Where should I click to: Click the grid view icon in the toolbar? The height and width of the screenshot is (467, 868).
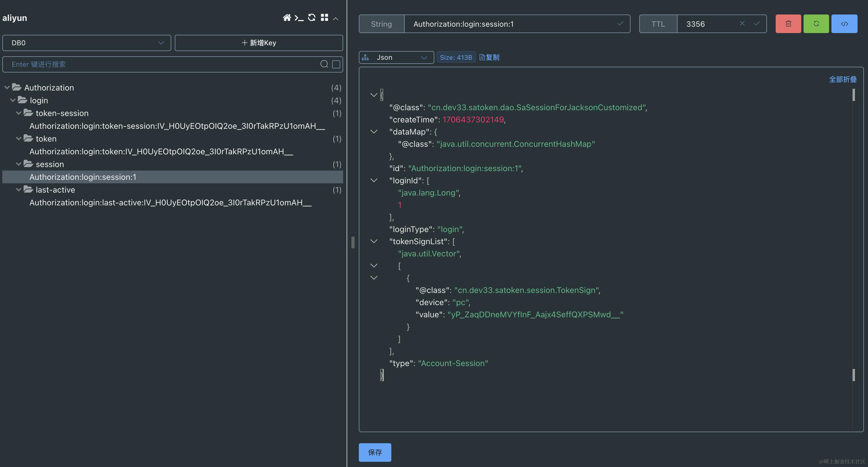(x=325, y=17)
